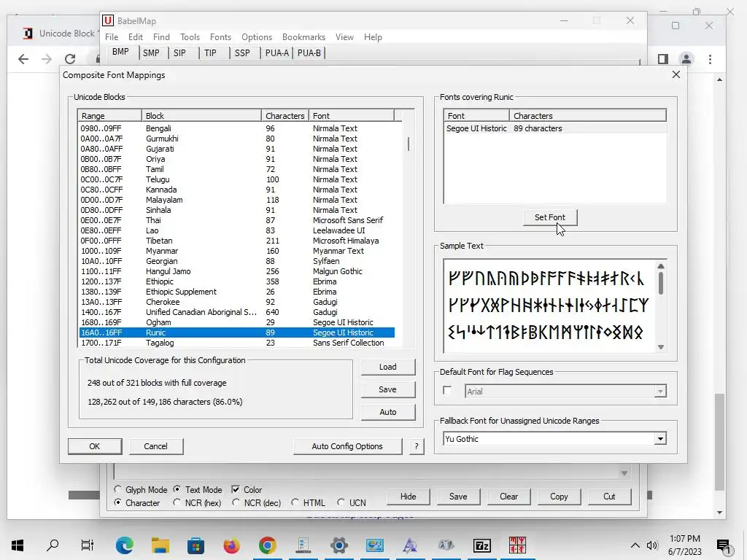The width and height of the screenshot is (747, 560).
Task: Click Set Font button
Action: tap(550, 217)
